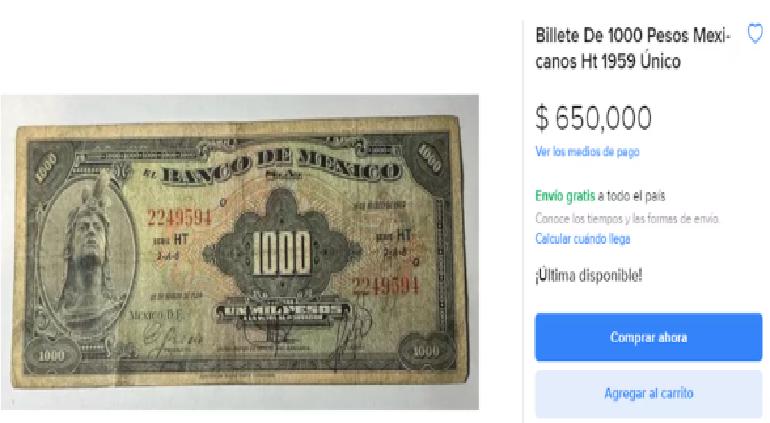Click the Mexico D.F. text on the banknote
770x423 pixels.
[x=155, y=315]
